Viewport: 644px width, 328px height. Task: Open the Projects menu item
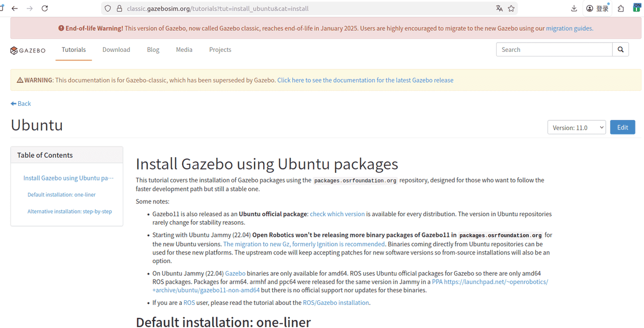(x=220, y=49)
